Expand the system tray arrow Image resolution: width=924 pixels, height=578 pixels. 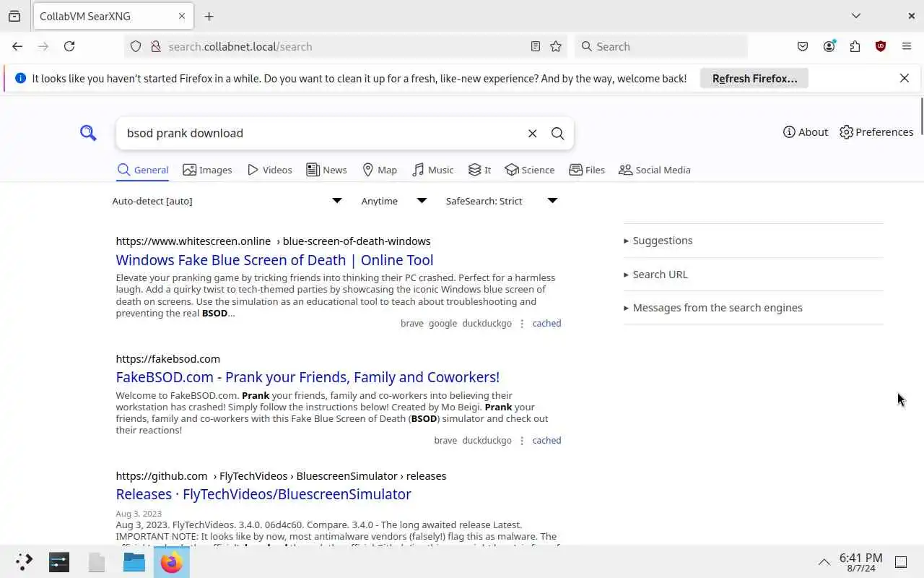point(824,562)
